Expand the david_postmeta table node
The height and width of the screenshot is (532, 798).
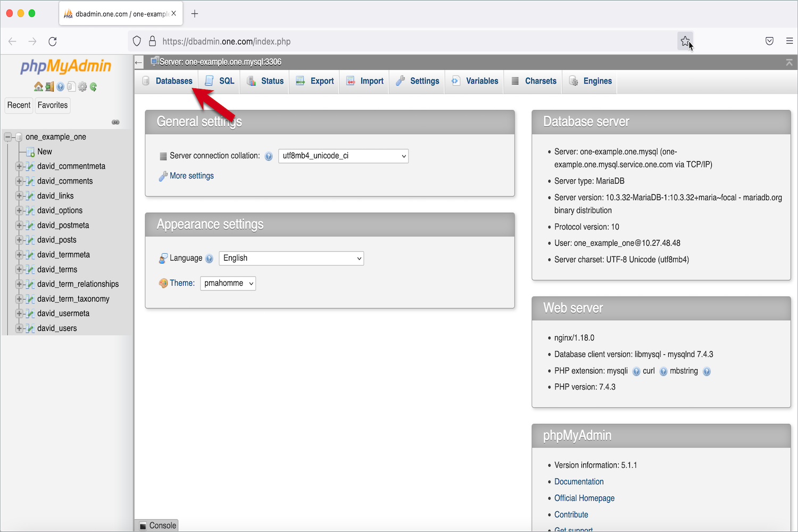click(x=19, y=226)
